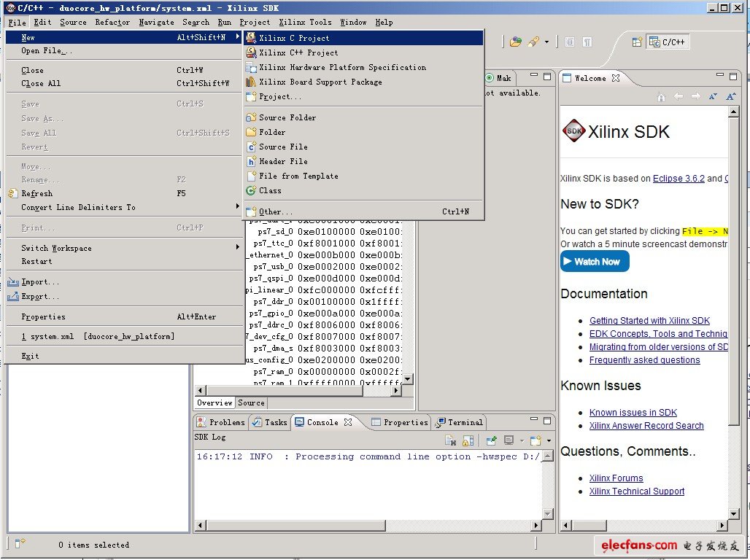Click the search flashlight toolbar icon
Viewport: 750px width, 560px height.
pos(533,42)
